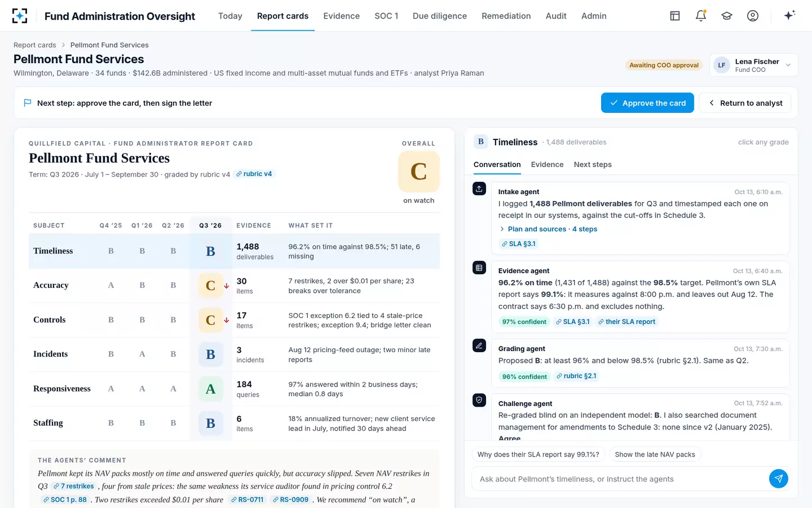Open the layout panel icon
Screen dimensions: 812x508
pos(675,16)
